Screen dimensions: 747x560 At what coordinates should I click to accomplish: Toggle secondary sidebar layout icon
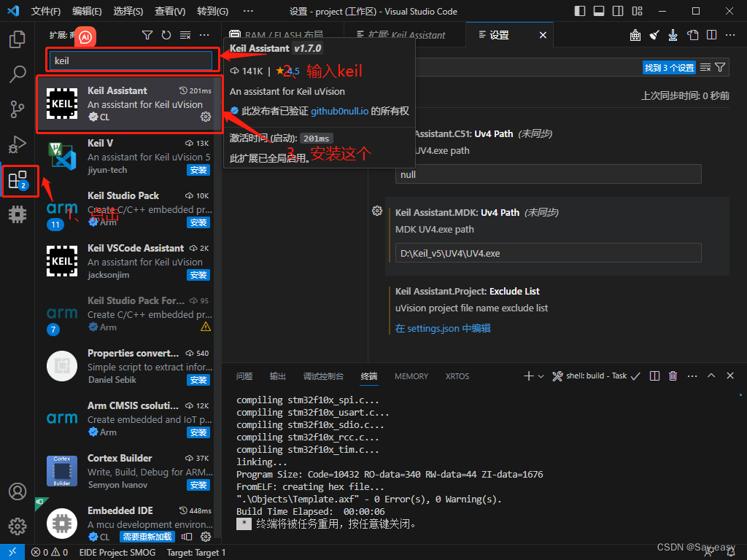point(618,11)
